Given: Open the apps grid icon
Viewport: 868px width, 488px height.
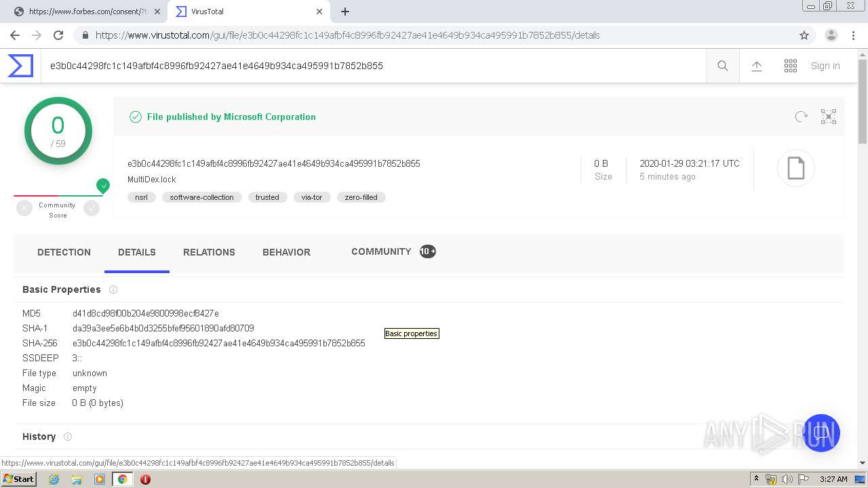Looking at the screenshot, I should (791, 66).
